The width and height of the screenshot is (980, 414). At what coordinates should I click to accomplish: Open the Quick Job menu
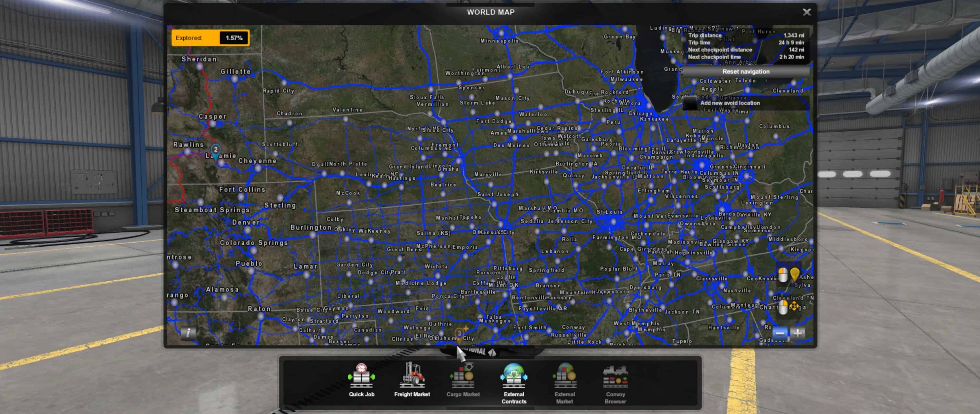tap(361, 381)
